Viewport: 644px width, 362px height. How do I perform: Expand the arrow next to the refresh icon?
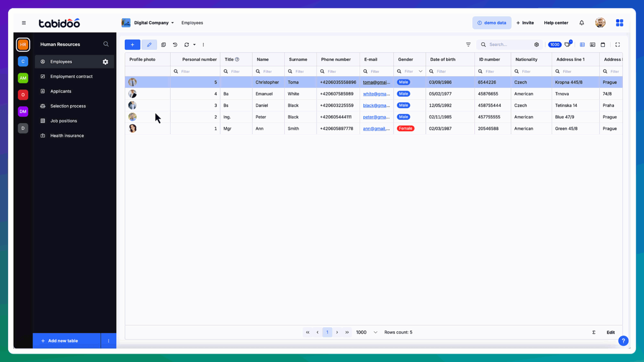[194, 45]
